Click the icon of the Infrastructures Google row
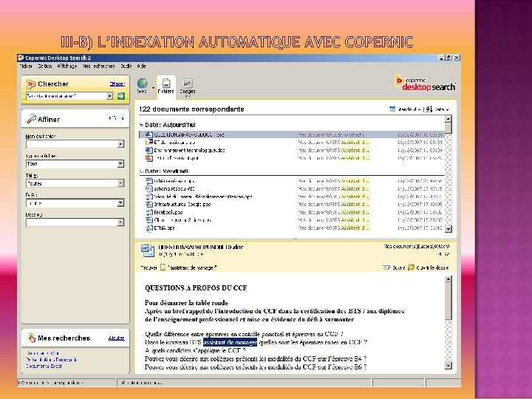Viewport: 532px width, 399px height. click(149, 204)
